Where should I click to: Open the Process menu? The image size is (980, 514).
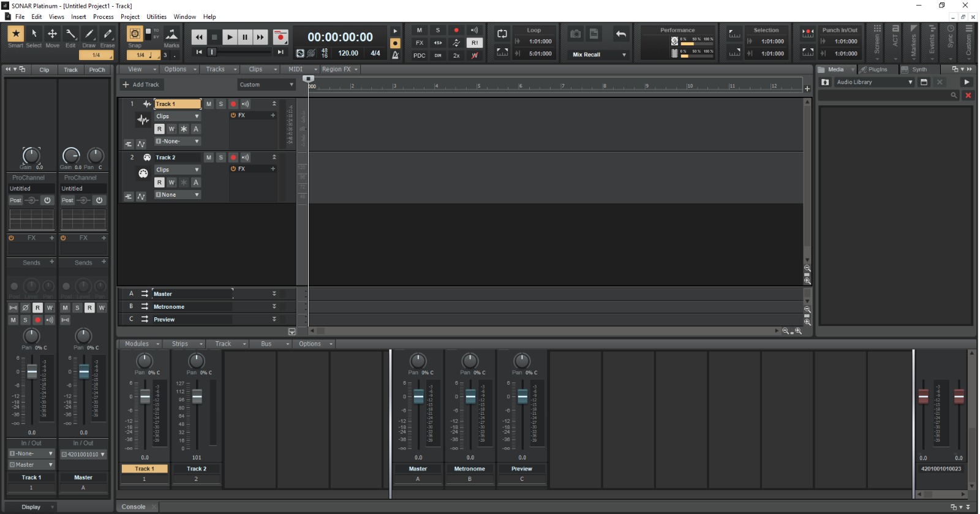(103, 17)
